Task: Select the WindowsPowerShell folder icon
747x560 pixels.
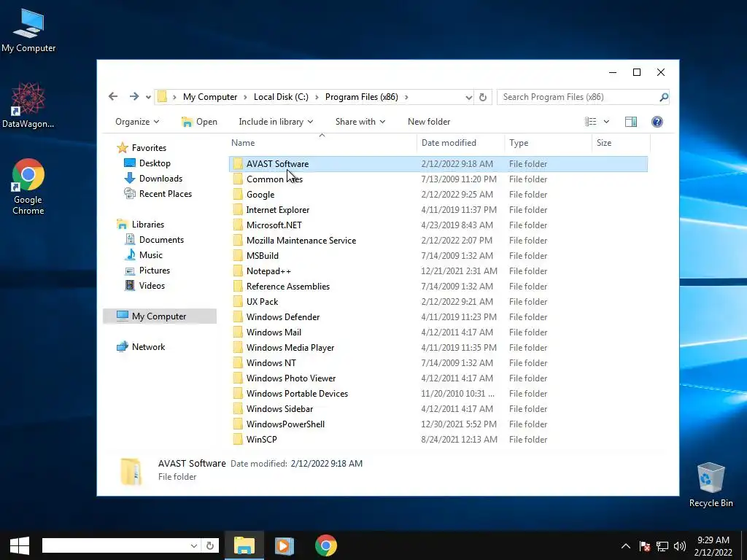Action: [238, 424]
